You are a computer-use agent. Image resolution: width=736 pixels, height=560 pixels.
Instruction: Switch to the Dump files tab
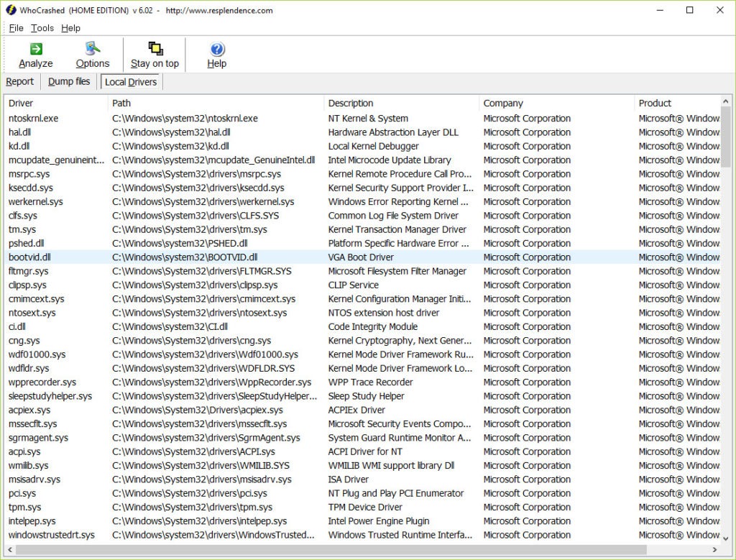69,82
